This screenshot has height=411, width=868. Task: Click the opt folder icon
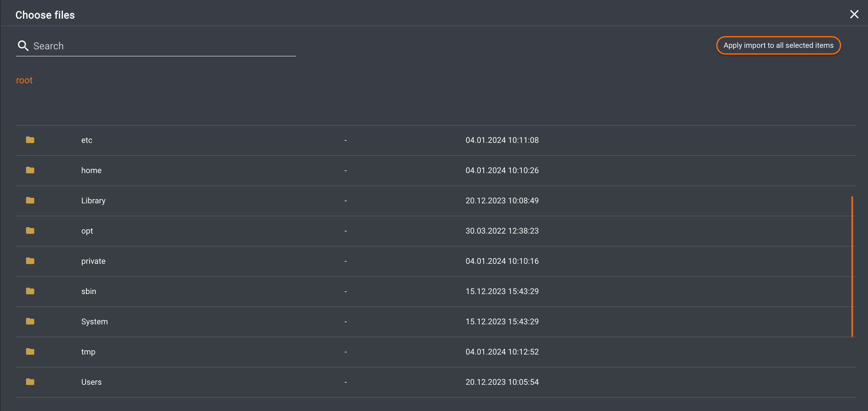(30, 231)
